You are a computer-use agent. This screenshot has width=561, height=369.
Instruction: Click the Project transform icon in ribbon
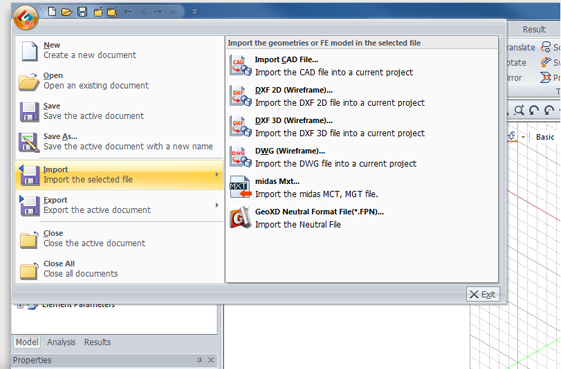pos(546,77)
